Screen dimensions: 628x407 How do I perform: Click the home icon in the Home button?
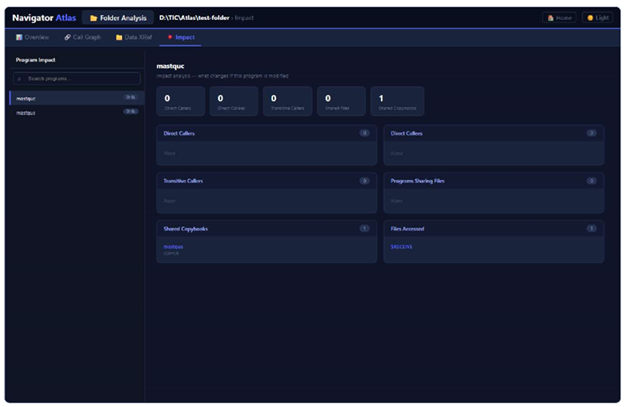[551, 18]
